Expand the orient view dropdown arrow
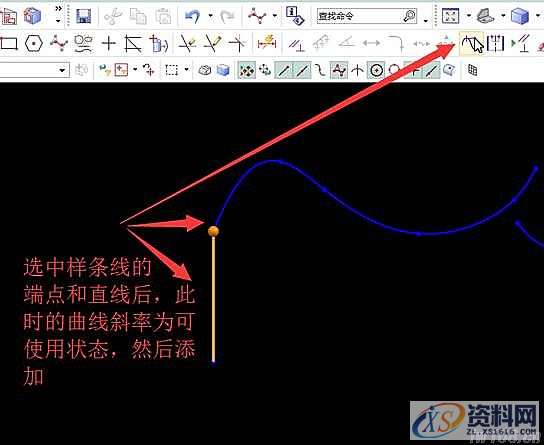The width and height of the screenshot is (544, 445). 503,16
